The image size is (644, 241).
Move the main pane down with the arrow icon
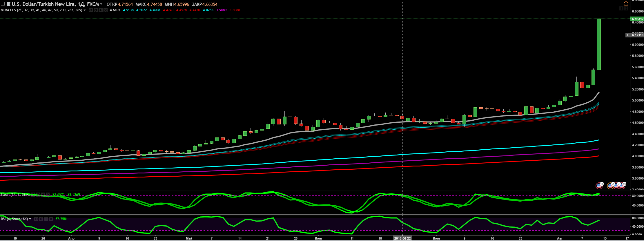coord(621,9)
